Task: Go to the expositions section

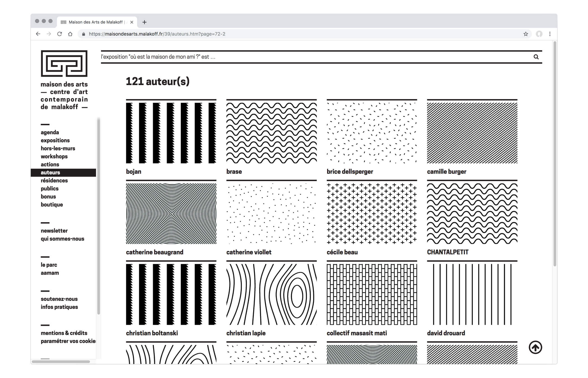Action: [x=55, y=140]
